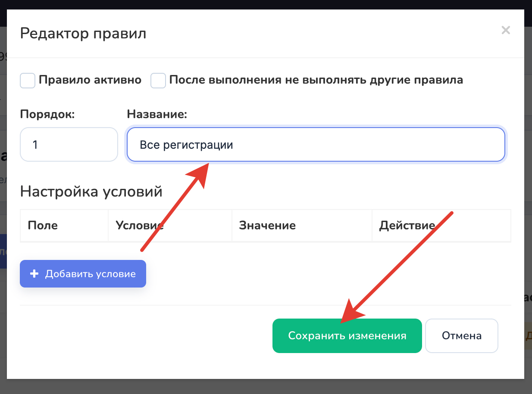Click the Редактор правил dialog title
532x394 pixels.
point(83,33)
